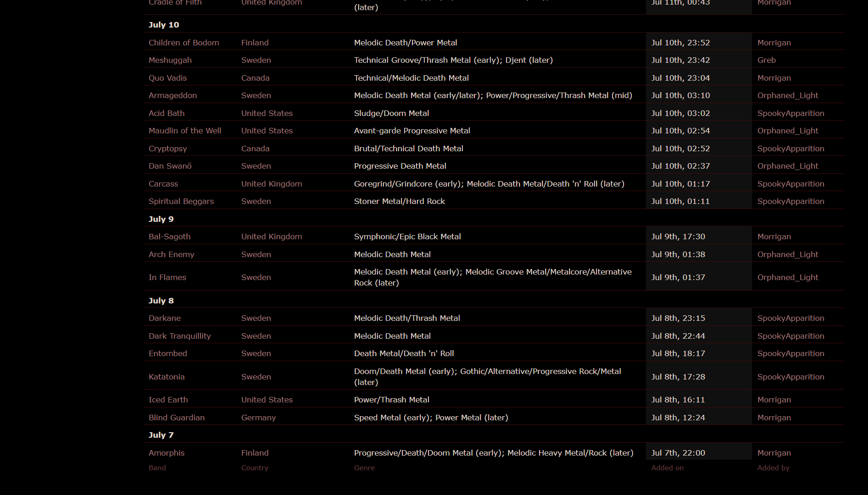Open the Bal-Sagoth band page
Viewport: 868px width, 495px height.
pyautogui.click(x=169, y=236)
